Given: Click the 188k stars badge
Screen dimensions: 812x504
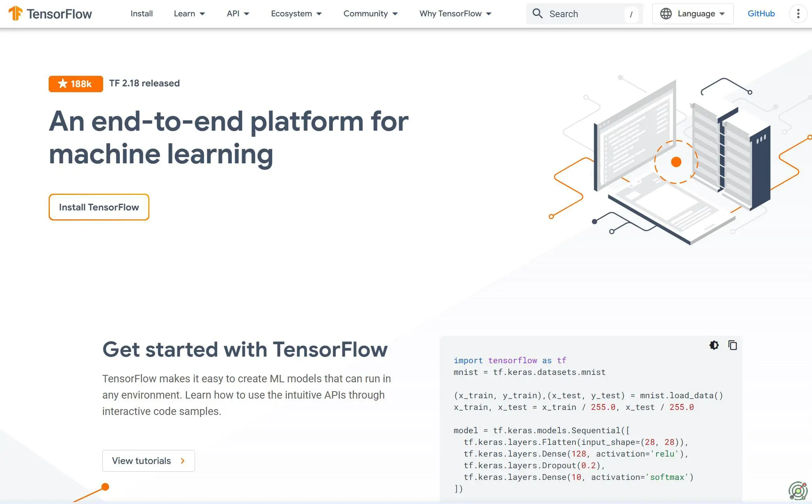Looking at the screenshot, I should point(76,84).
